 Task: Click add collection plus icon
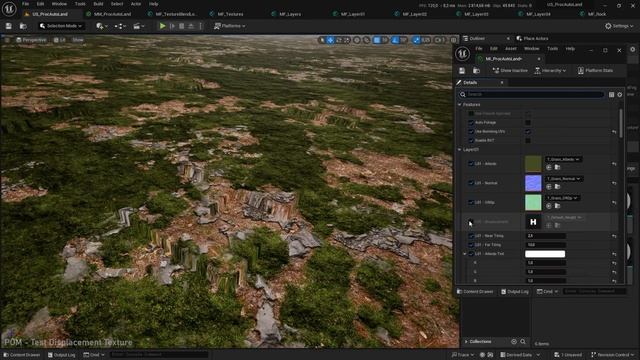click(x=514, y=342)
